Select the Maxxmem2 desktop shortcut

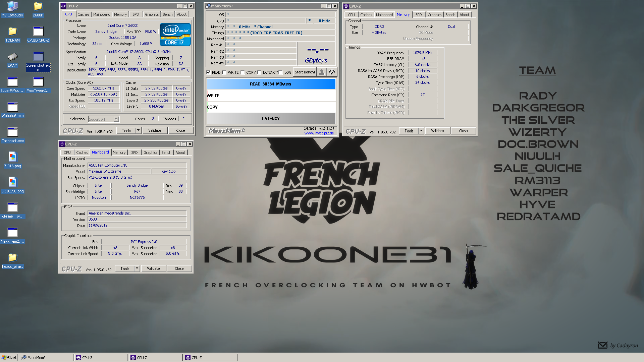(12, 235)
